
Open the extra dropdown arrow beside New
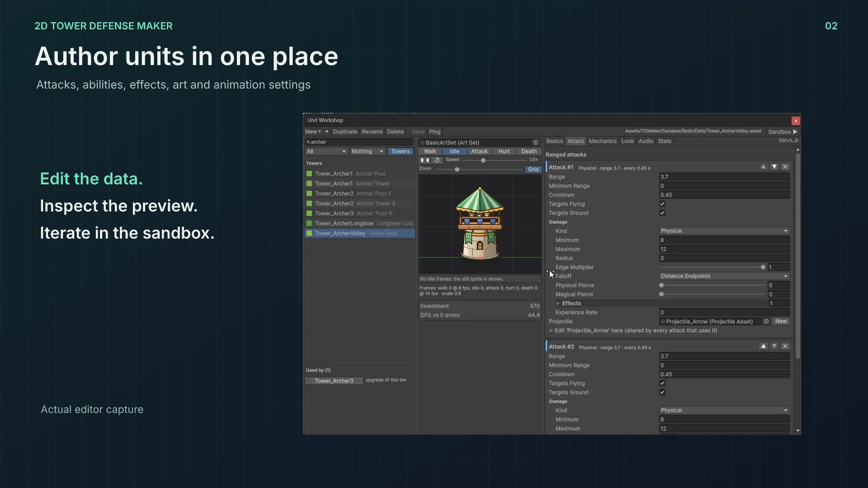pyautogui.click(x=327, y=132)
